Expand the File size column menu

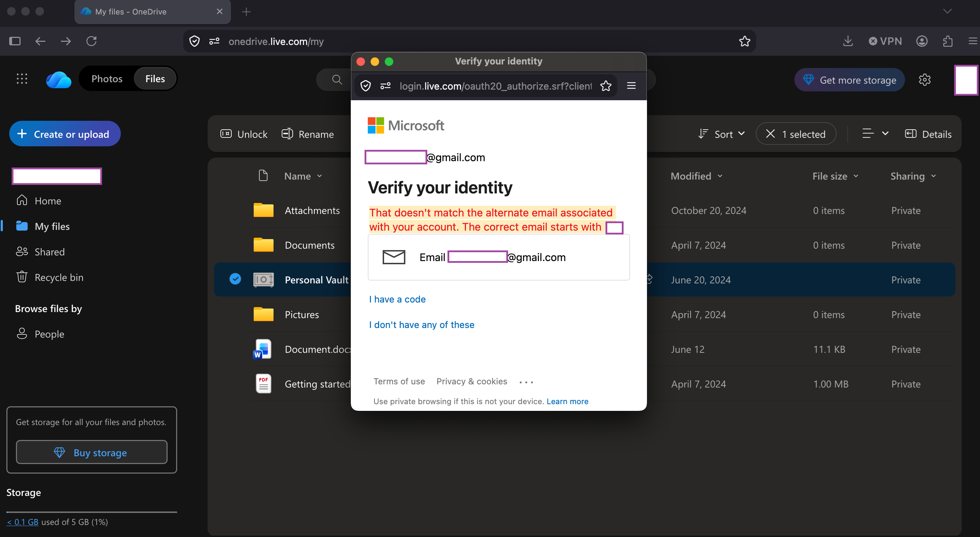856,176
